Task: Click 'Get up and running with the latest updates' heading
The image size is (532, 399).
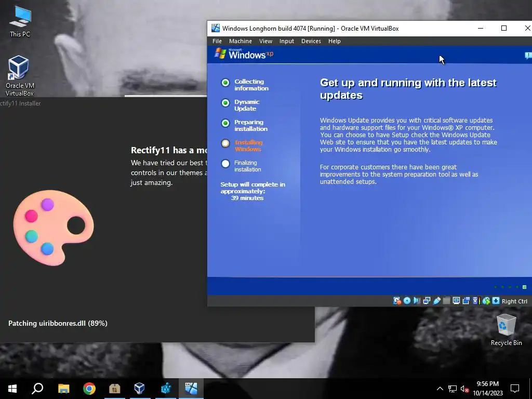Action: (x=408, y=89)
